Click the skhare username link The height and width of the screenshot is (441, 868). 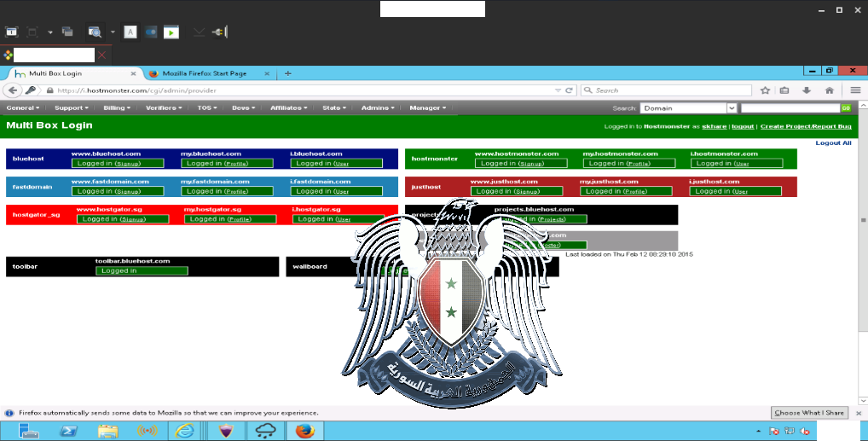point(715,126)
